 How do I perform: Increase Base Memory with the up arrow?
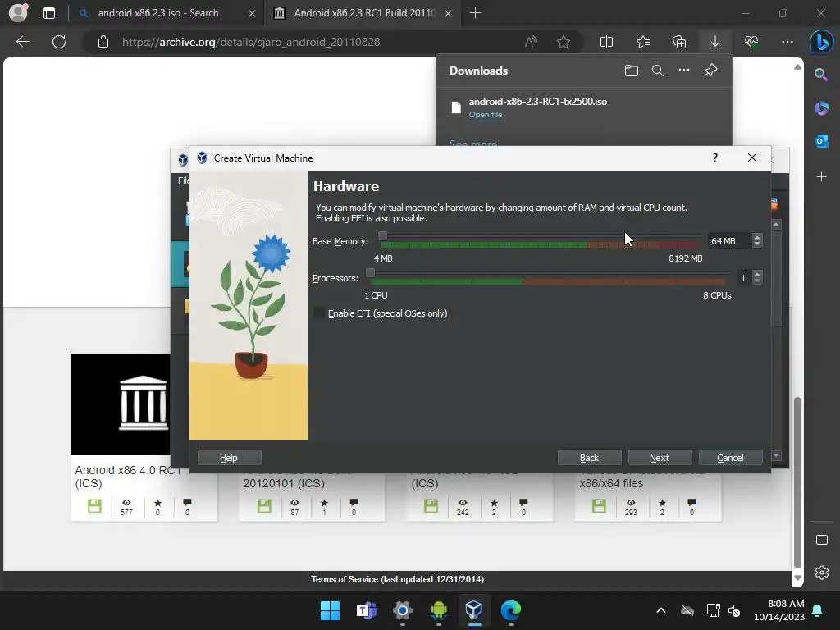point(757,237)
